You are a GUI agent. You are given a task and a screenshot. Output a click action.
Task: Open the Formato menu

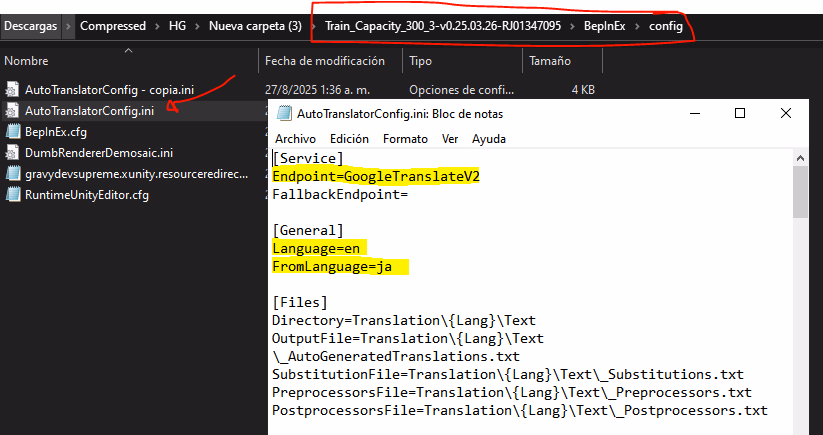pyautogui.click(x=405, y=139)
